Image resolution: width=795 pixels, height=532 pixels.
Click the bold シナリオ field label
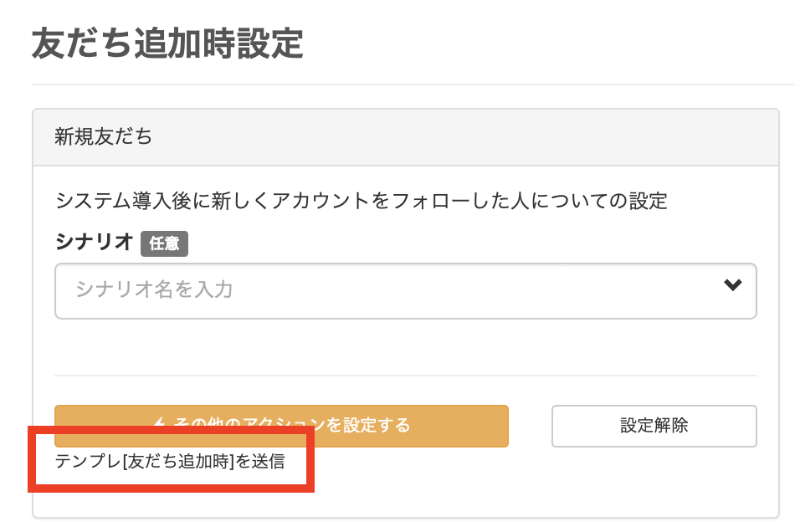(x=94, y=243)
